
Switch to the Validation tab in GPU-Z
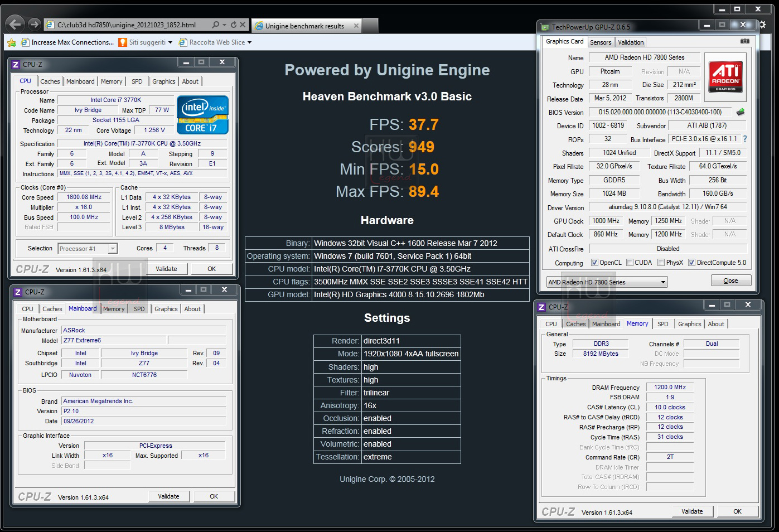click(631, 42)
